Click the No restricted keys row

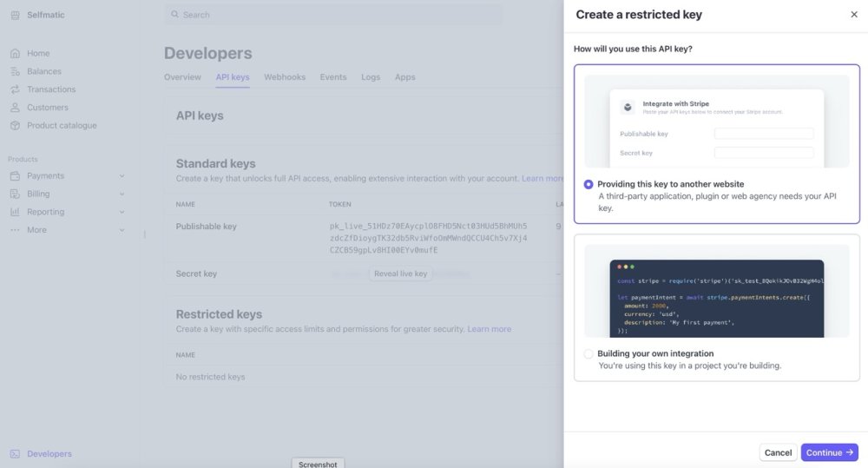pyautogui.click(x=364, y=377)
